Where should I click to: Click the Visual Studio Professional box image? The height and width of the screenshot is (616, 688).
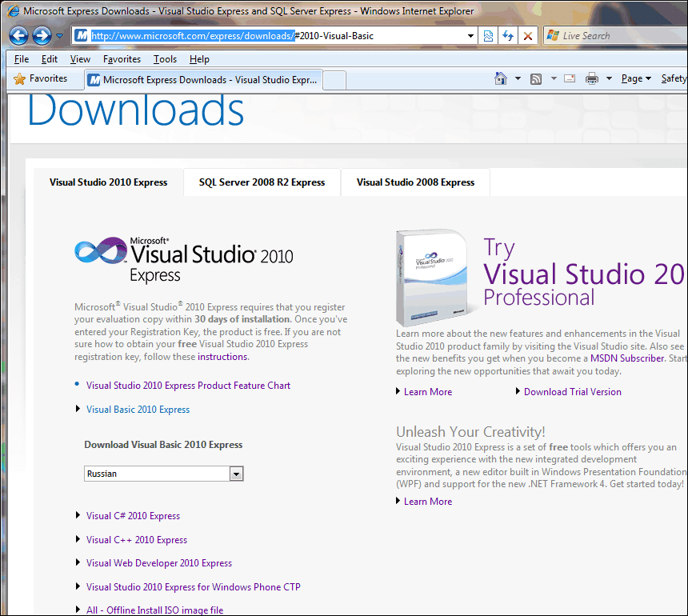pos(432,278)
